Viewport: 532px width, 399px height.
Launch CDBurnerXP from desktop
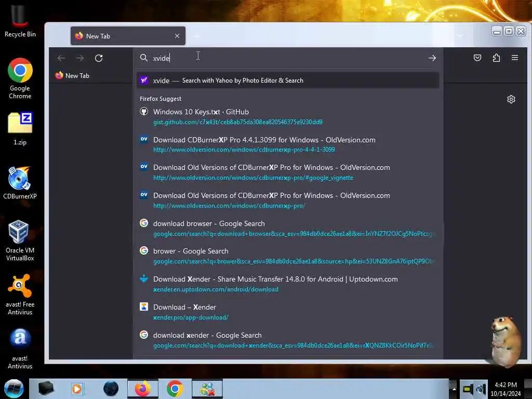tap(20, 182)
